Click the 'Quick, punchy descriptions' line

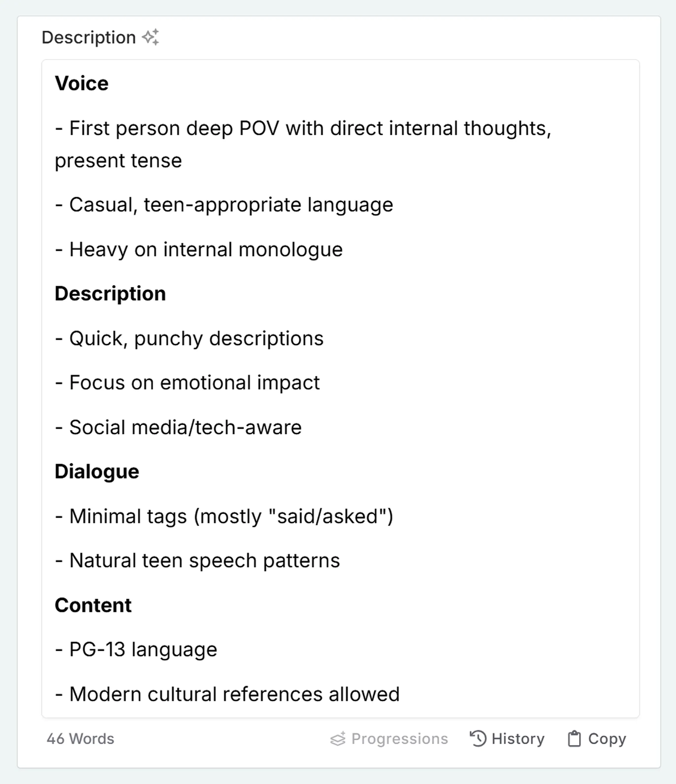[196, 338]
